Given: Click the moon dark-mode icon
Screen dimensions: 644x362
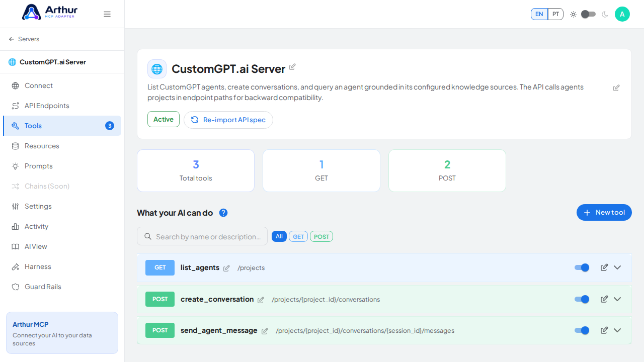Looking at the screenshot, I should (605, 14).
